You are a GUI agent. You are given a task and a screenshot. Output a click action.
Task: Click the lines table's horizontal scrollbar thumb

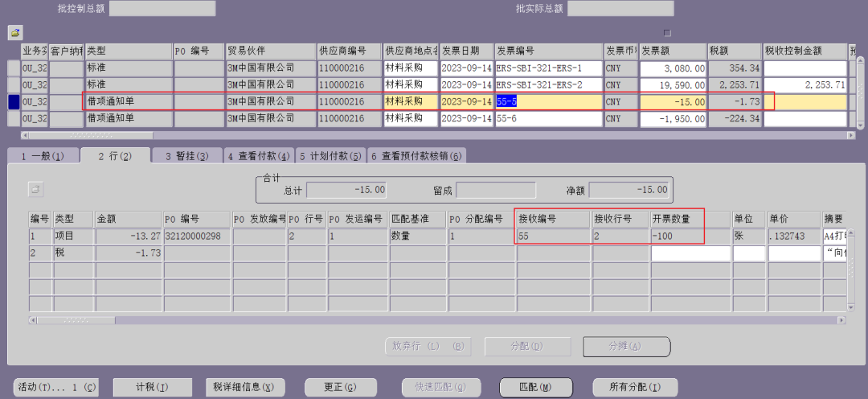76,320
